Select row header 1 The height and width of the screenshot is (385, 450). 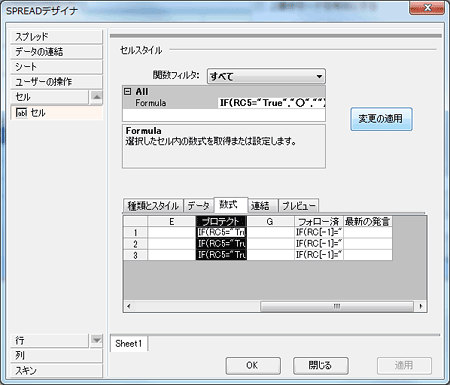pos(135,233)
